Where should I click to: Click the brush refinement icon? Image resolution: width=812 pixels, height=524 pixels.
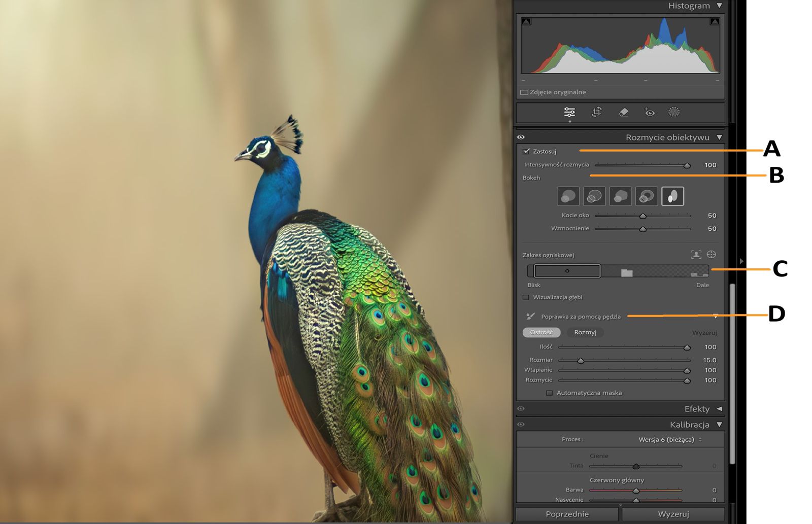pyautogui.click(x=530, y=317)
